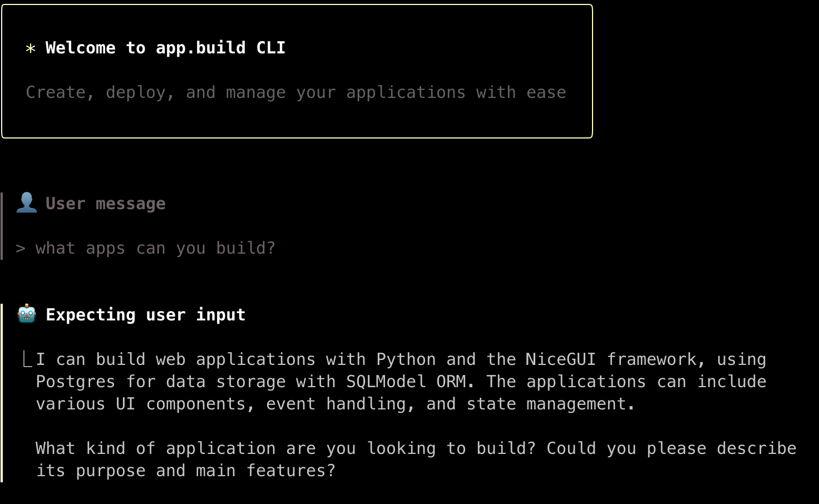Image resolution: width=819 pixels, height=504 pixels.
Task: Click the yellow bar beside the robot response
Action: tap(2, 393)
